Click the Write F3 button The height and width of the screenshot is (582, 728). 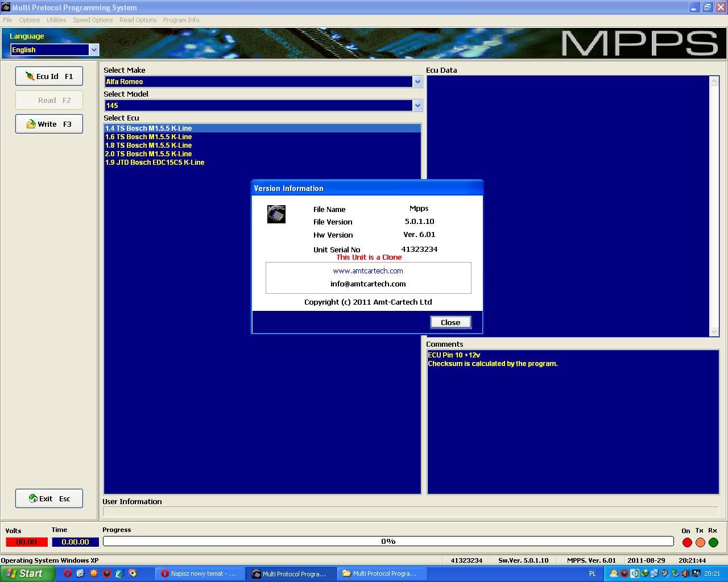click(49, 124)
